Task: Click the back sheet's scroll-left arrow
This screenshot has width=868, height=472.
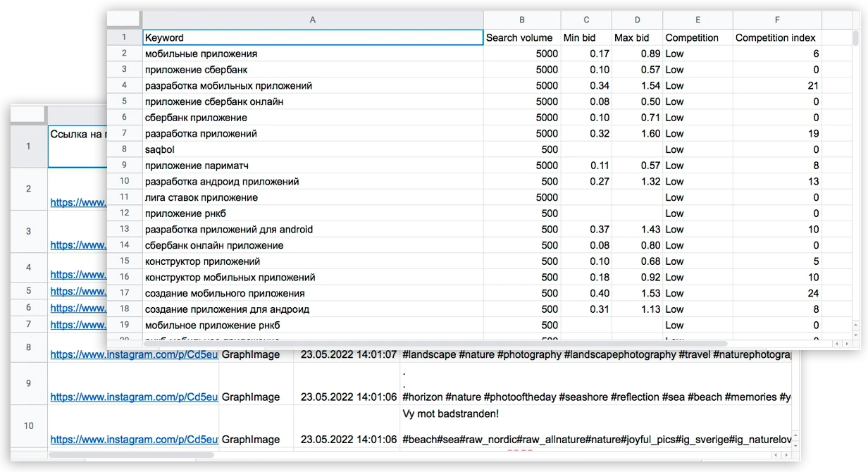Action: tap(778, 454)
